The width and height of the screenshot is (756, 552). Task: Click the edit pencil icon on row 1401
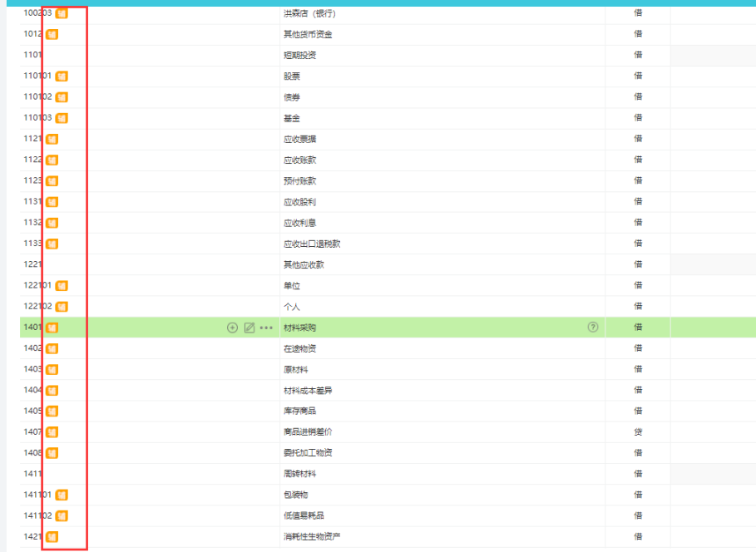click(250, 328)
